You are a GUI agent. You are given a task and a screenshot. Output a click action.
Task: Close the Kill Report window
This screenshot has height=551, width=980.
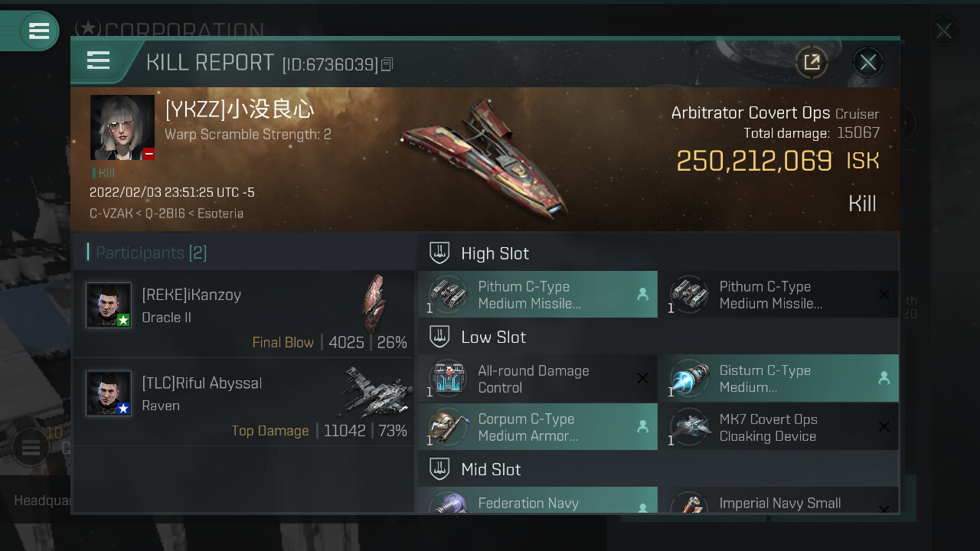(x=867, y=62)
